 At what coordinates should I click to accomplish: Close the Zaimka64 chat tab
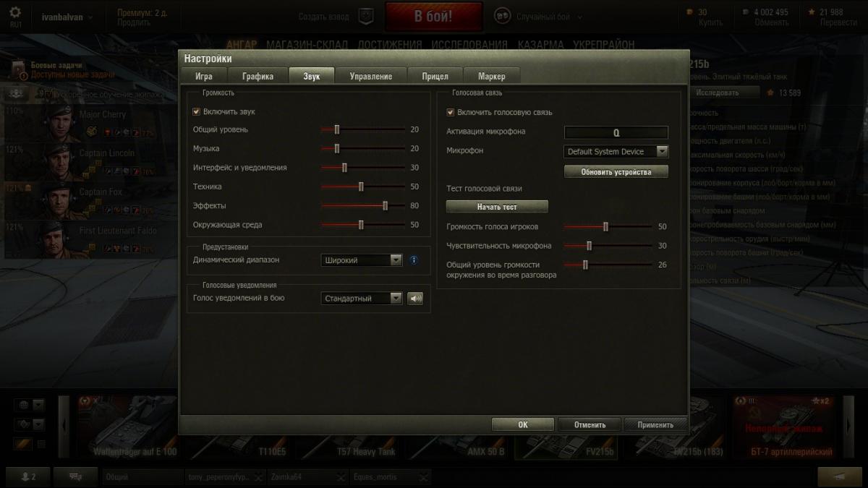[341, 477]
